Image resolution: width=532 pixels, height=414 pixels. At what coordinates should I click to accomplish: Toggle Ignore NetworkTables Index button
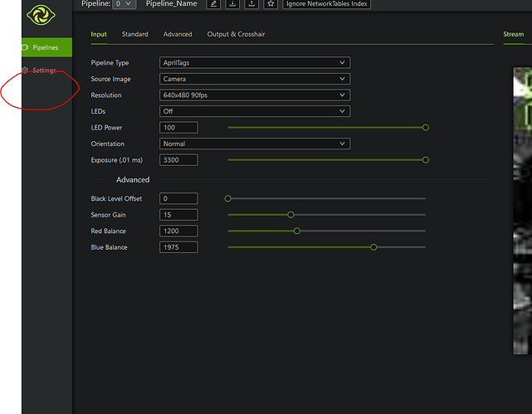pos(326,4)
